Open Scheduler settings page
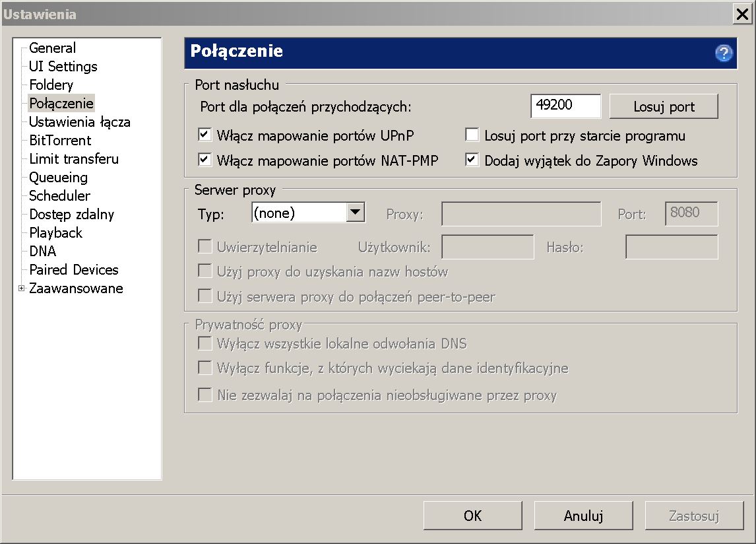The height and width of the screenshot is (544, 756). click(59, 195)
